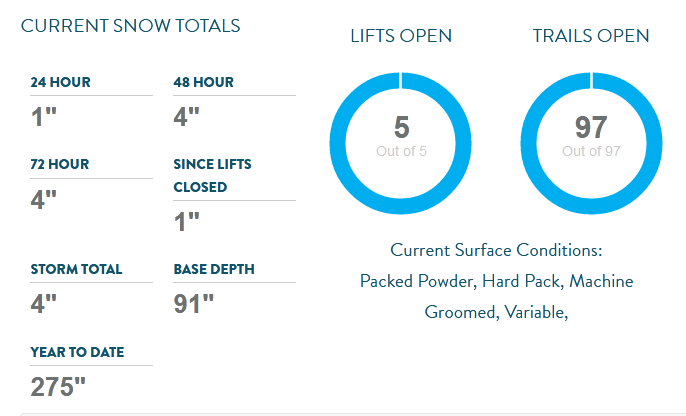Select the Since Lifts Closed label
Screen dimensions: 686x416
point(212,175)
